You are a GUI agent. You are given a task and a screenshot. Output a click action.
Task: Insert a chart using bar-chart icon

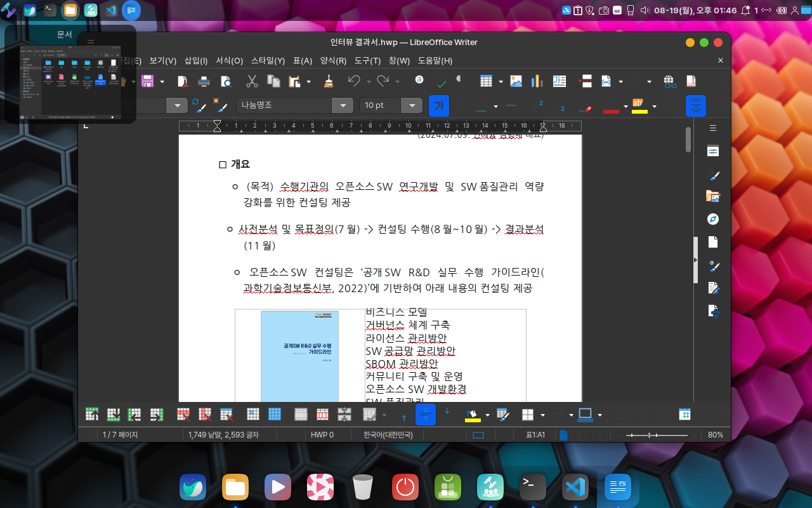537,81
